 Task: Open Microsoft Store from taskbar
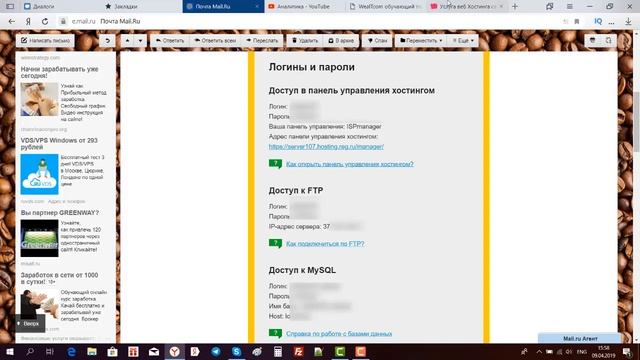pos(113,351)
